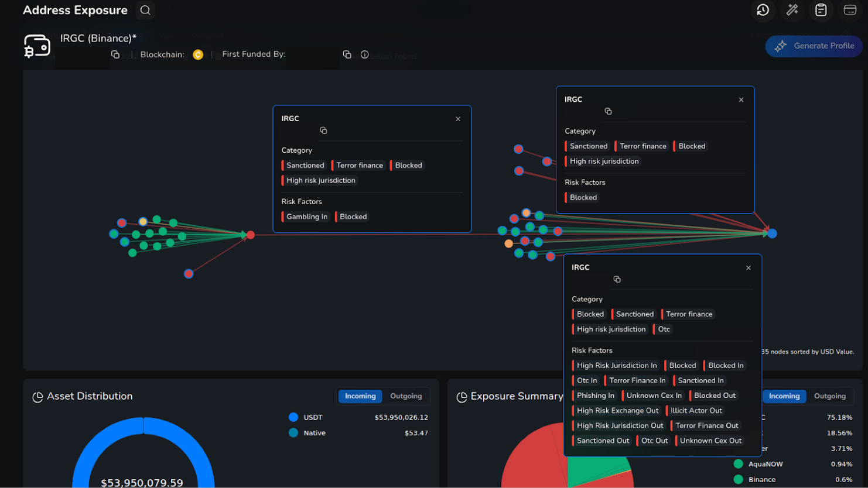Screen dimensions: 868x488
Task: Select Incoming tab in Exposure Summary
Action: [x=784, y=396]
